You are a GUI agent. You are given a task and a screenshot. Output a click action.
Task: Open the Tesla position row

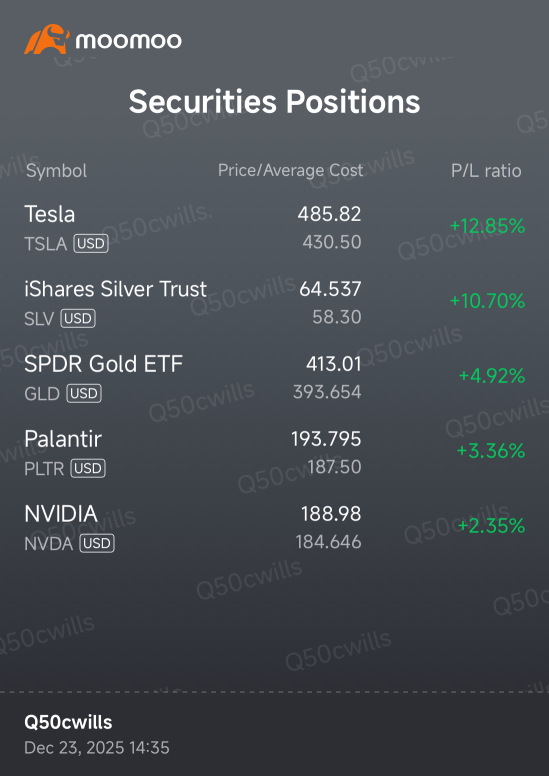[x=274, y=228]
